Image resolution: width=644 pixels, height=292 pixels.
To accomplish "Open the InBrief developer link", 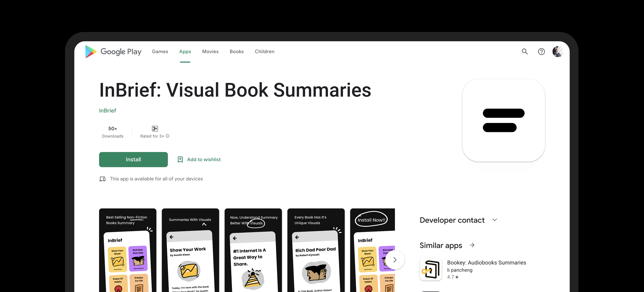I will point(108,111).
